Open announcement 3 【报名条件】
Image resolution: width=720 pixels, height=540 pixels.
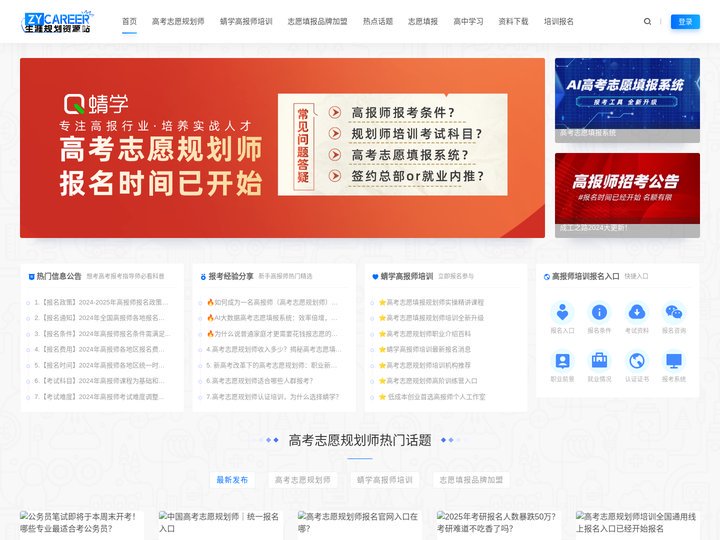point(102,334)
